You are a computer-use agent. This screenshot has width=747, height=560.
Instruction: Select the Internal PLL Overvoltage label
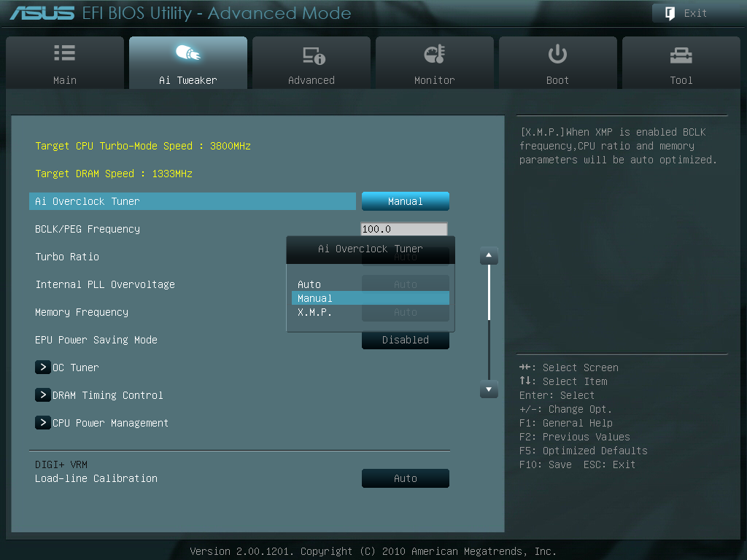105,284
